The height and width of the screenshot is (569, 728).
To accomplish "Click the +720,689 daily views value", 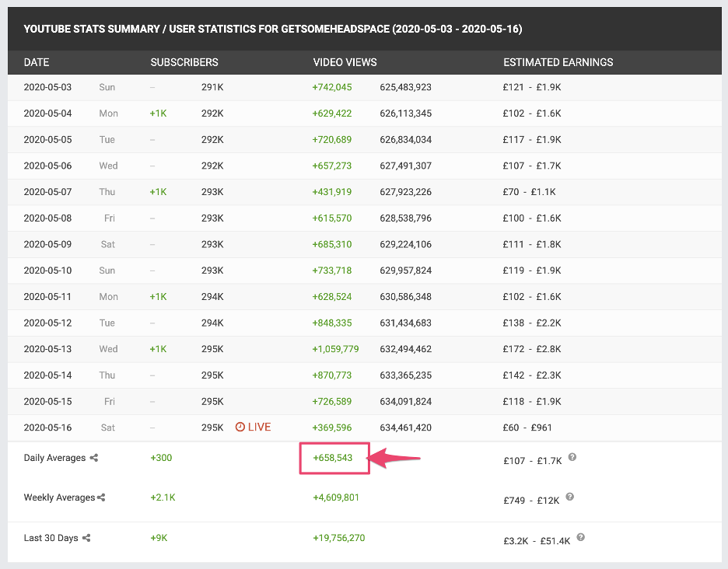I will (332, 140).
